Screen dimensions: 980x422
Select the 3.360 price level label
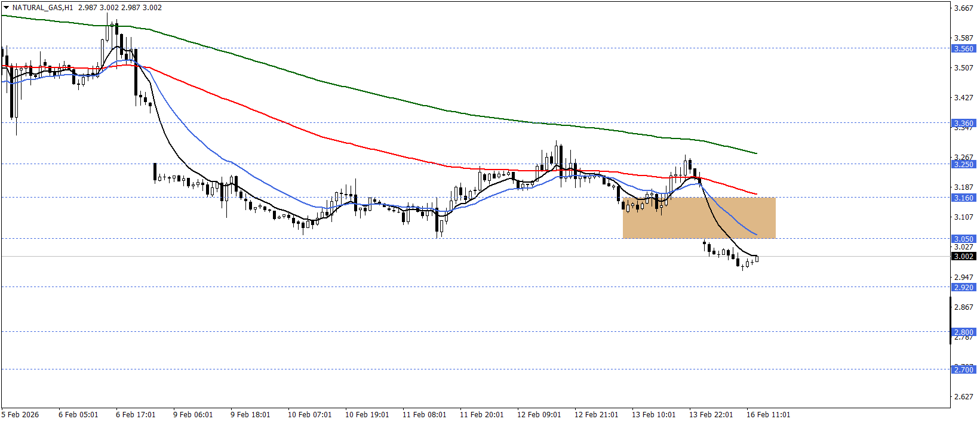(x=963, y=124)
